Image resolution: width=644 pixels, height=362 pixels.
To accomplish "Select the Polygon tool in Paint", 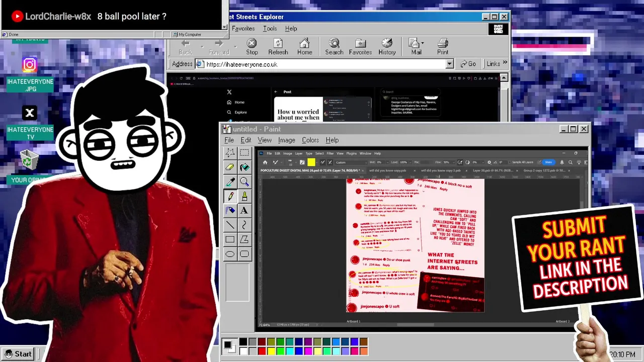I will coord(245,240).
